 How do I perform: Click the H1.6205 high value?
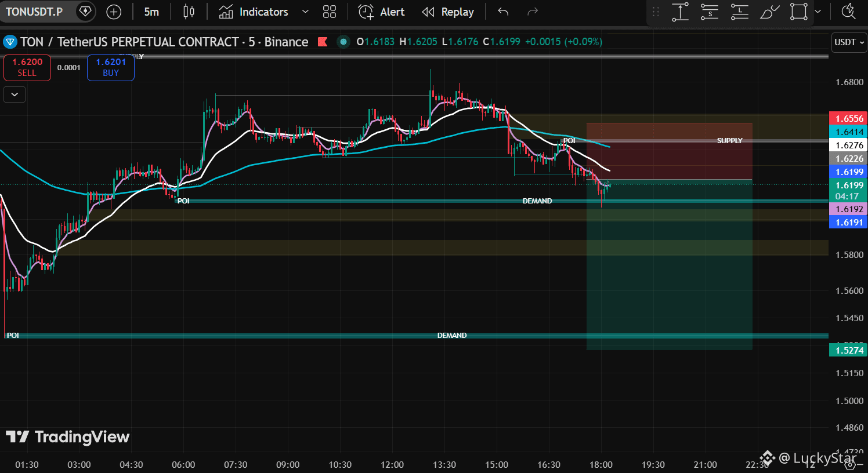(x=418, y=42)
